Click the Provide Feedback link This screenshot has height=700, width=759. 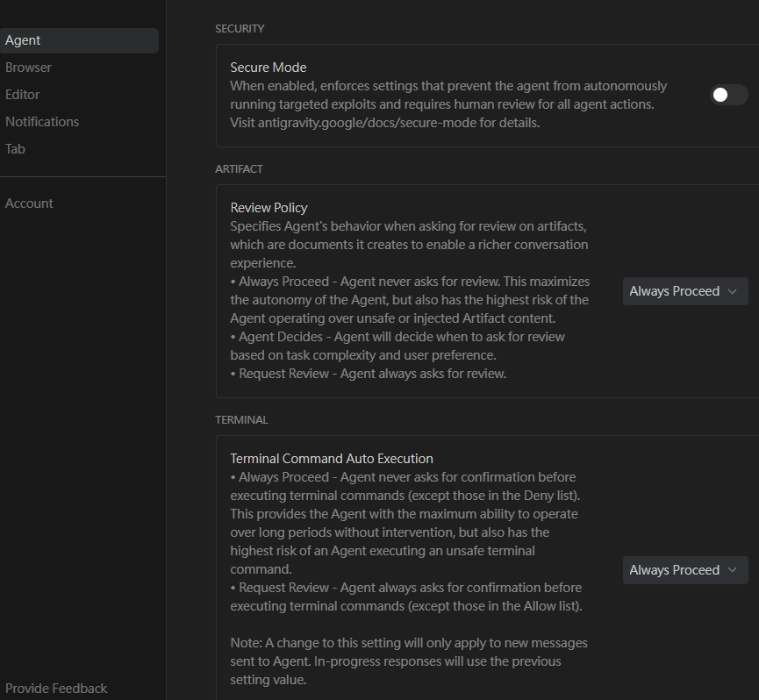pos(56,688)
